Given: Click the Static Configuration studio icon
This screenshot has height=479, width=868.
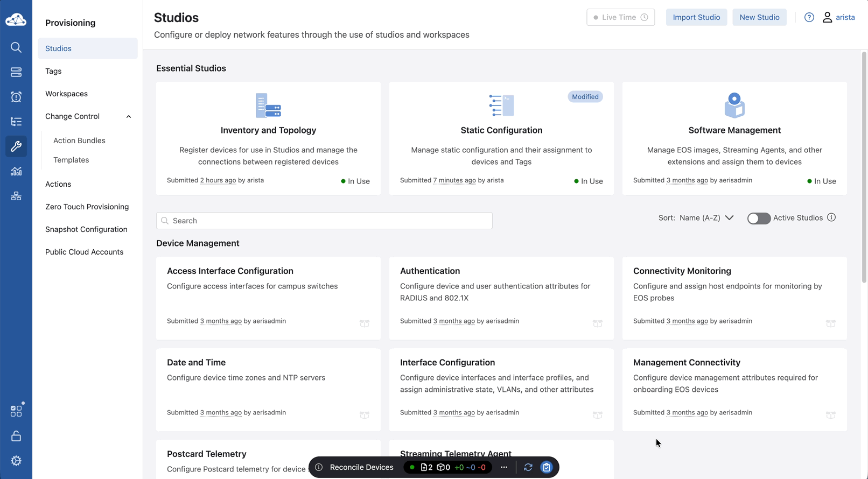Looking at the screenshot, I should (x=501, y=105).
